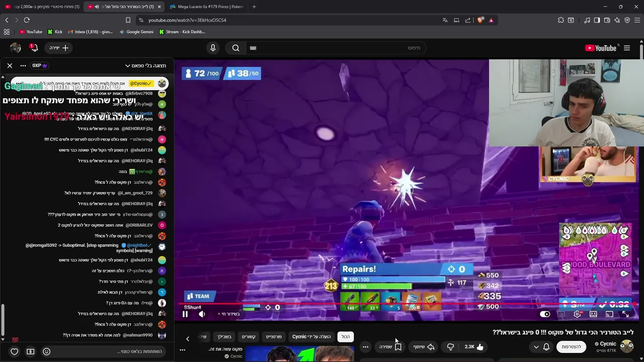The width and height of the screenshot is (644, 362).
Task: Open more actions menu beside Save
Action: click(366, 346)
